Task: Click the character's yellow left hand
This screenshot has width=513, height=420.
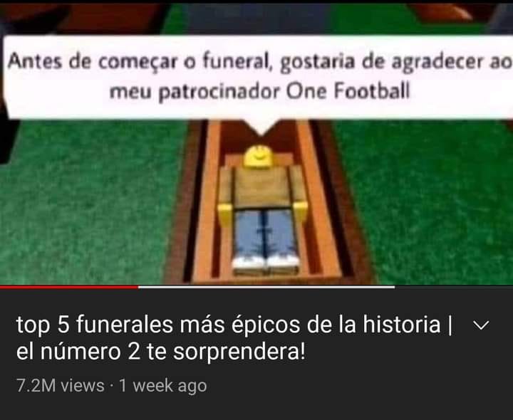Action: 225,214
